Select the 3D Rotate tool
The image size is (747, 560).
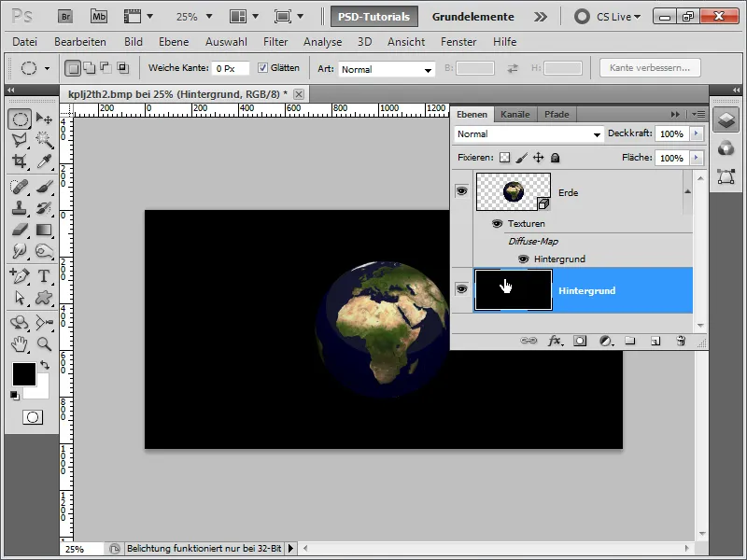pyautogui.click(x=20, y=322)
